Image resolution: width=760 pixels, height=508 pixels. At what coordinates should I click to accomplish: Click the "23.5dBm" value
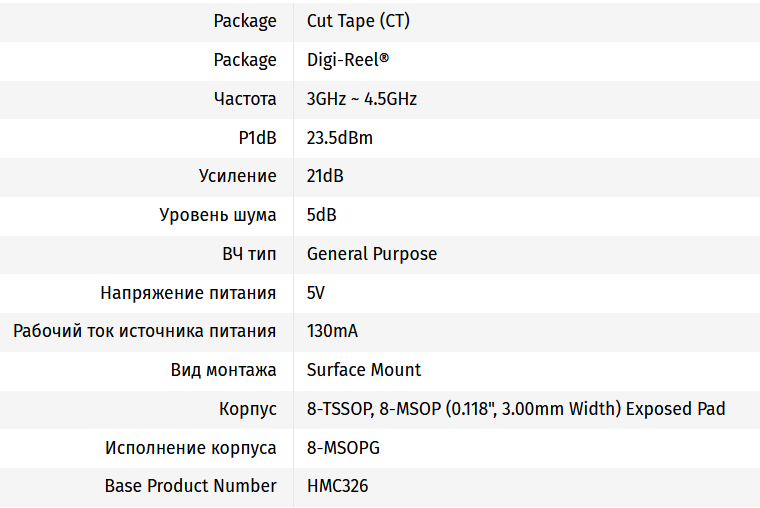339,138
